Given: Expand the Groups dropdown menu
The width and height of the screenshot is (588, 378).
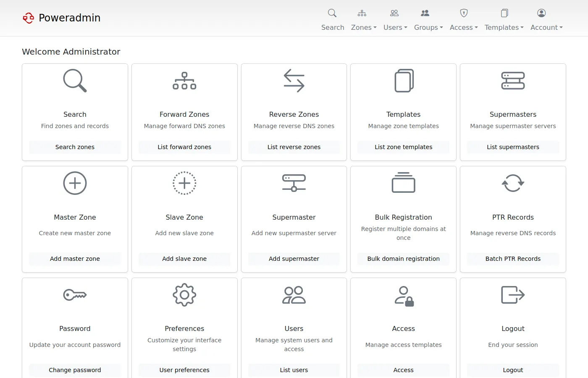Looking at the screenshot, I should click(428, 27).
